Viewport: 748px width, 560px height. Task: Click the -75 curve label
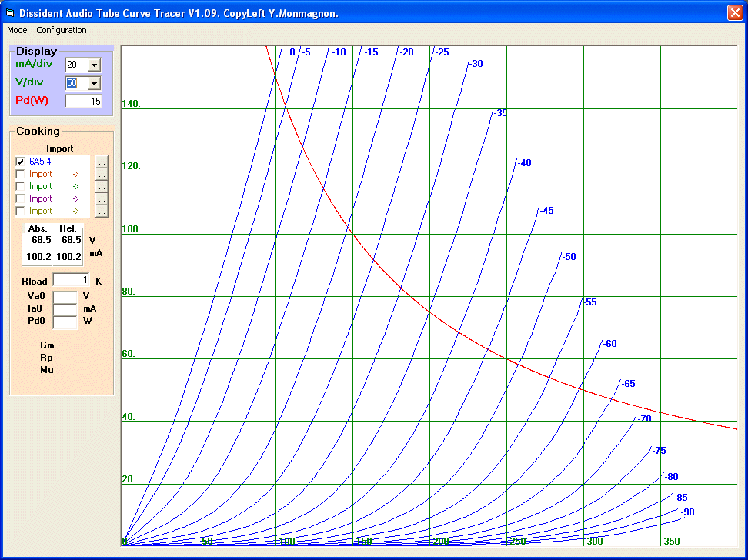coord(660,451)
